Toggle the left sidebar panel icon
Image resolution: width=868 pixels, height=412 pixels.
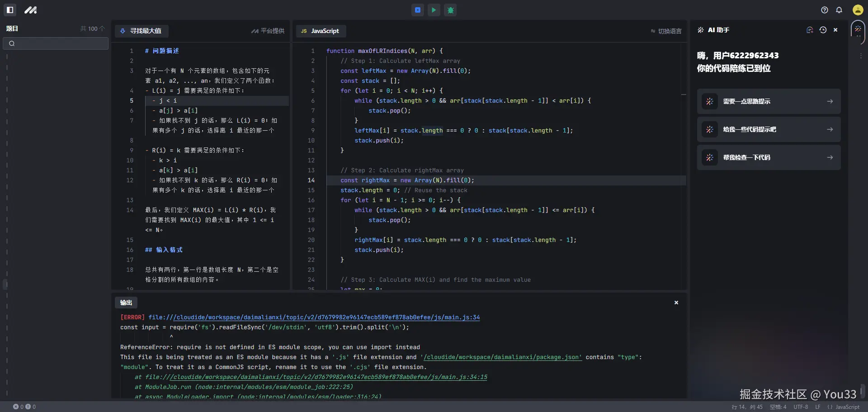pos(10,10)
